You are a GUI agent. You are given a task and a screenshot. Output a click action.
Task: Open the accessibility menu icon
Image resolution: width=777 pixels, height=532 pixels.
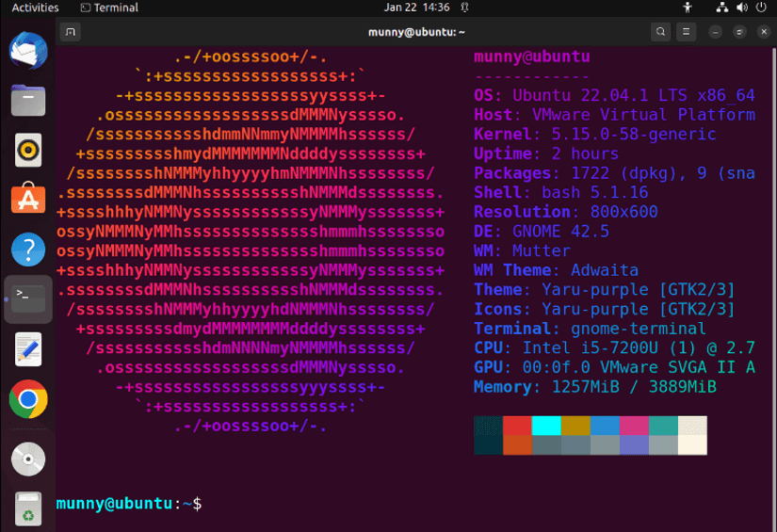coord(688,8)
